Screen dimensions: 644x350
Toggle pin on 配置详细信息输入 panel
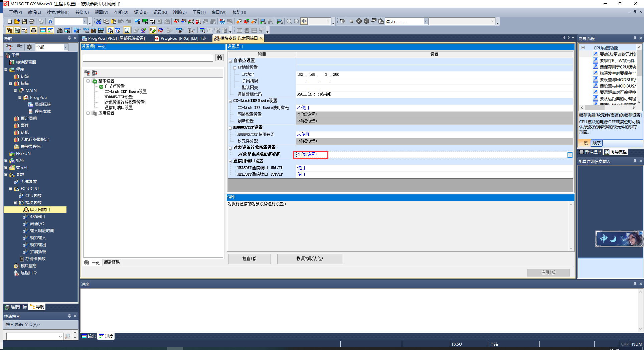click(x=635, y=161)
